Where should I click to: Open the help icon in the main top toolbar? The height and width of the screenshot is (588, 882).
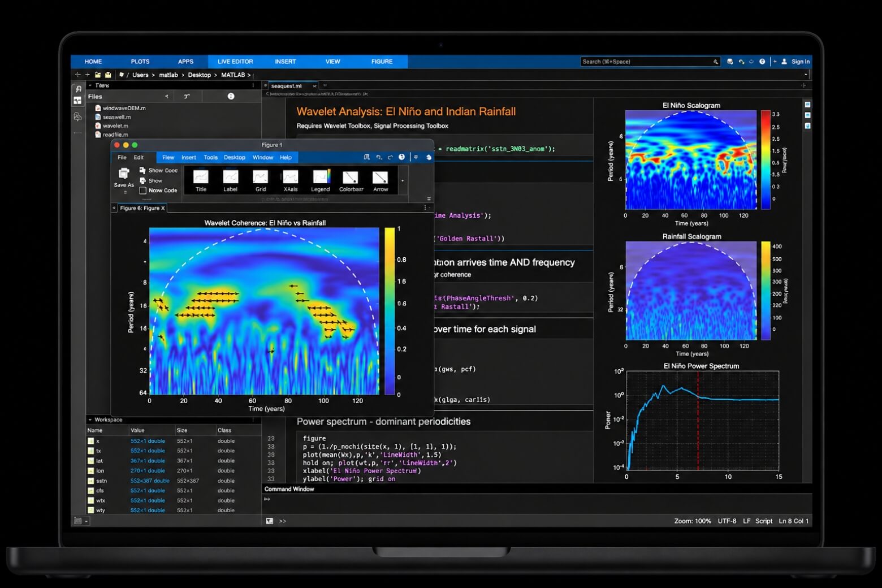tap(762, 62)
